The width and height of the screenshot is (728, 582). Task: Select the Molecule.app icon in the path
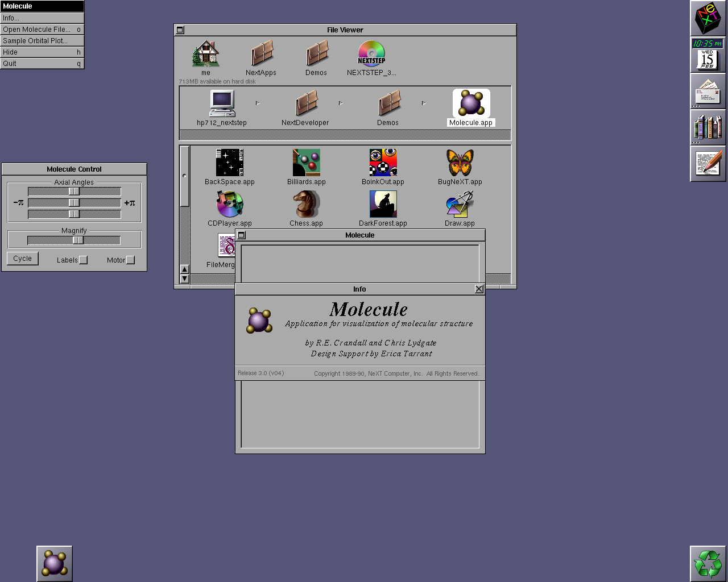[471, 103]
